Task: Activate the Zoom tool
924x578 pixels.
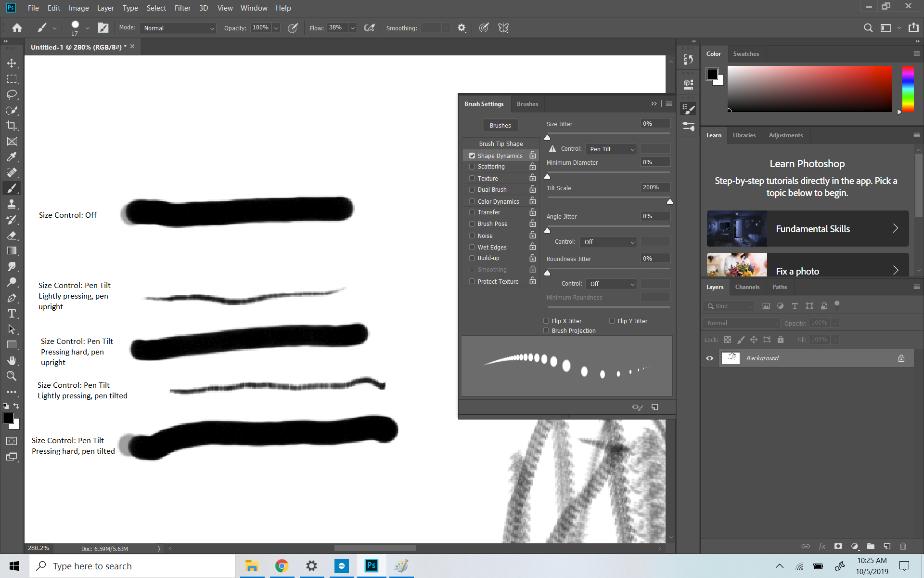Action: [x=12, y=376]
